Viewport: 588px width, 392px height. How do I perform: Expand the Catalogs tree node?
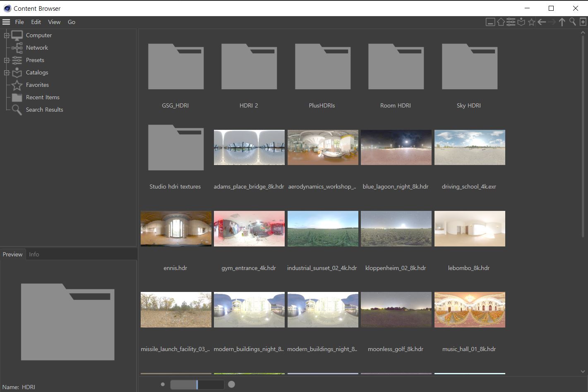pyautogui.click(x=7, y=73)
